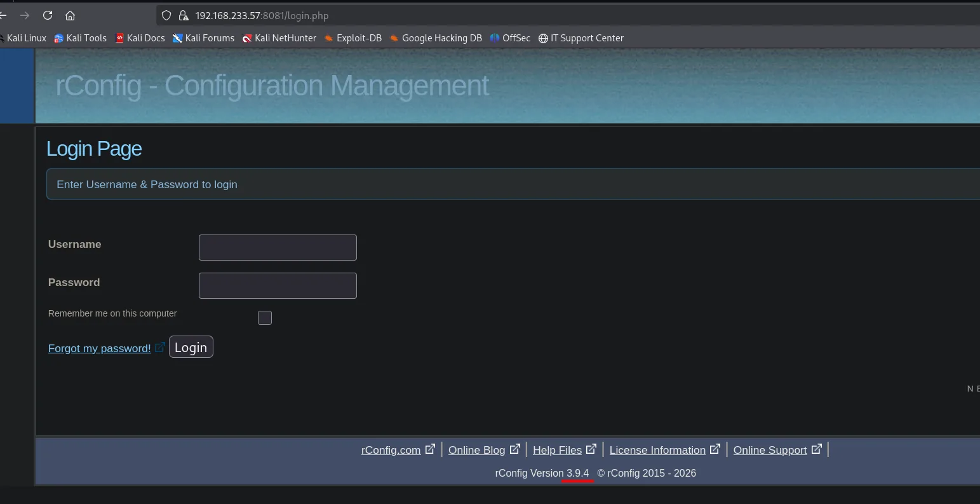Click the Login Page heading
Image resolution: width=980 pixels, height=504 pixels.
(x=94, y=149)
